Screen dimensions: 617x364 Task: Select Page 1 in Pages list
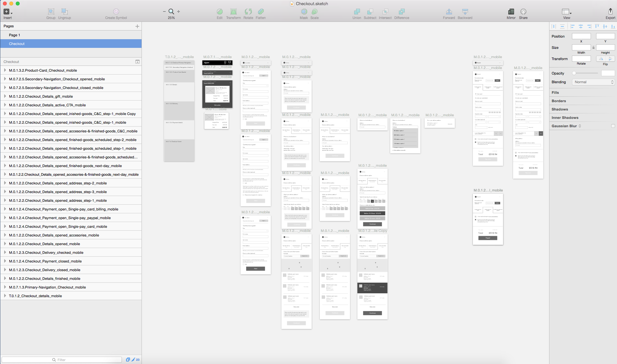pos(71,35)
